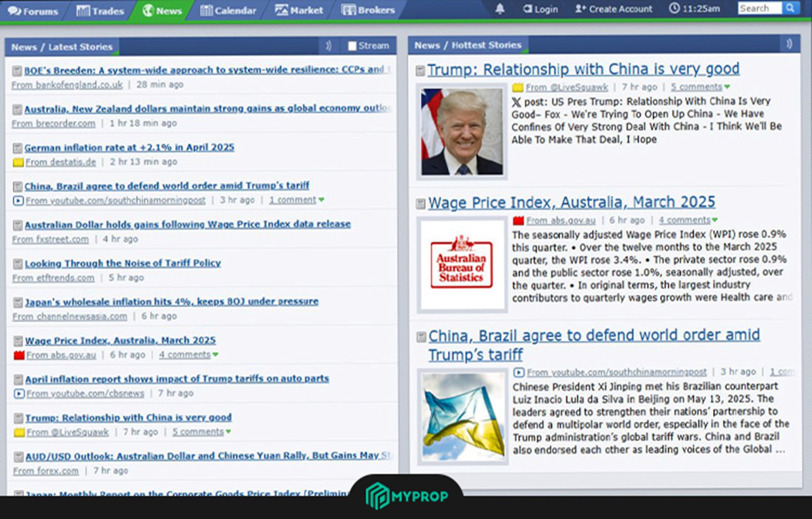The width and height of the screenshot is (812, 519).
Task: Click story icon beside Looking Through the Noise
Action: point(17,264)
